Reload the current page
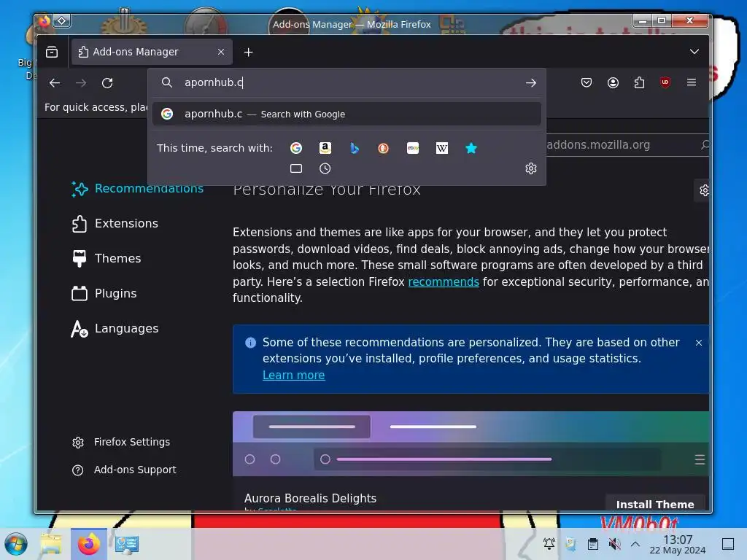 107,83
